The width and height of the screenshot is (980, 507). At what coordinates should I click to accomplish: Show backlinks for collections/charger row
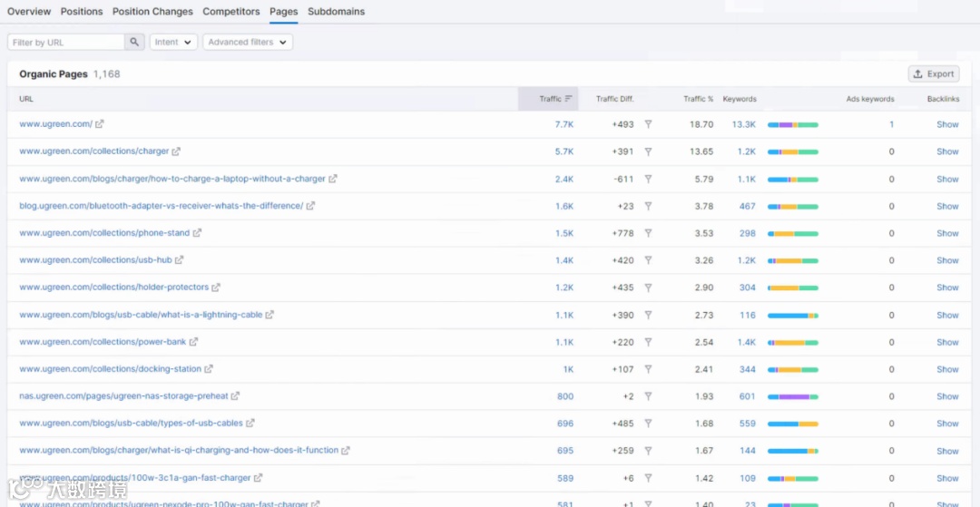tap(947, 151)
